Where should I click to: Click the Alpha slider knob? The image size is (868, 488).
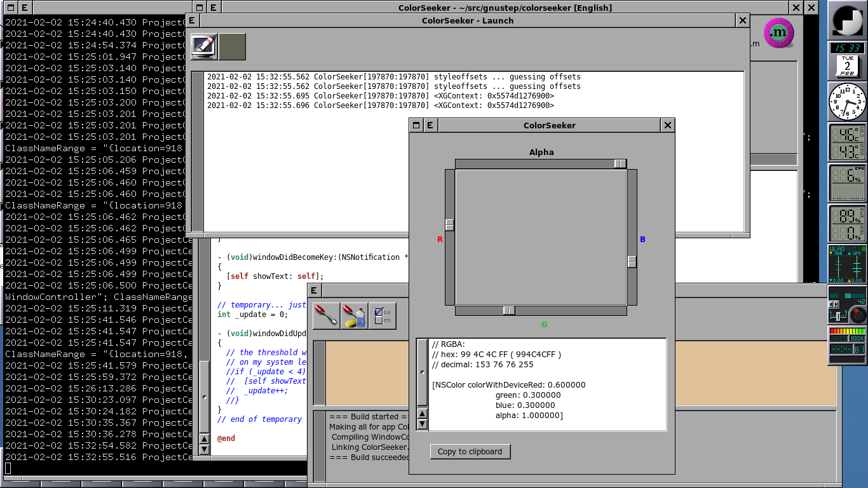click(x=620, y=164)
